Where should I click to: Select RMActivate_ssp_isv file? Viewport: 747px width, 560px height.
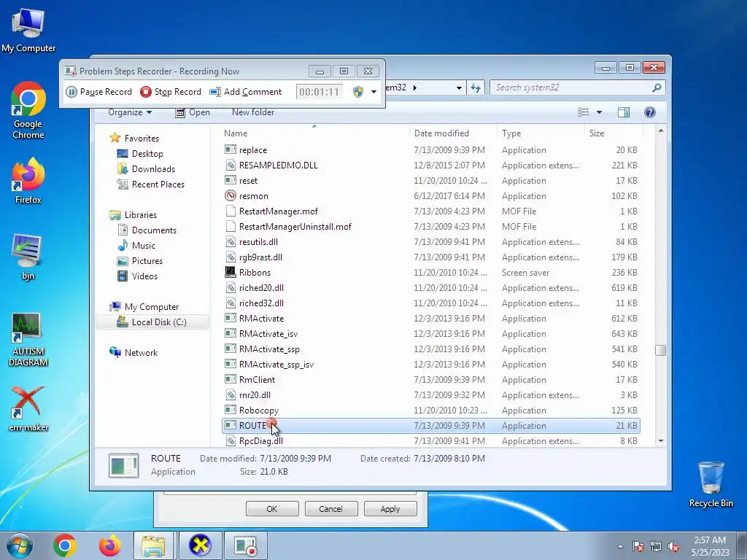tap(430, 365)
